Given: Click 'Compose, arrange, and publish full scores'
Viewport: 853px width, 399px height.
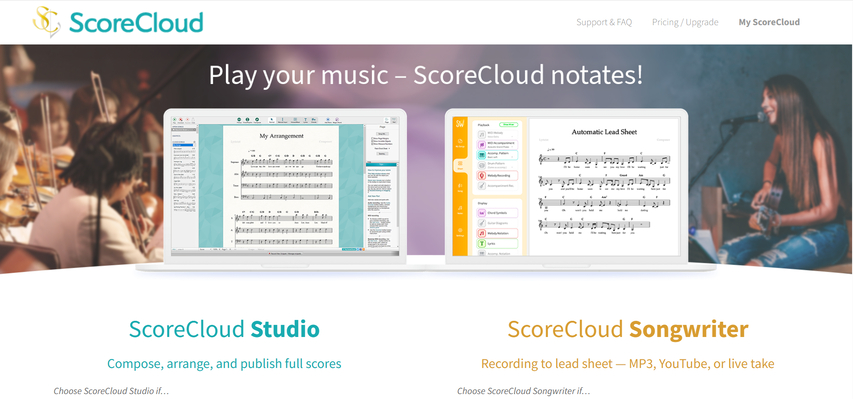Looking at the screenshot, I should (224, 363).
